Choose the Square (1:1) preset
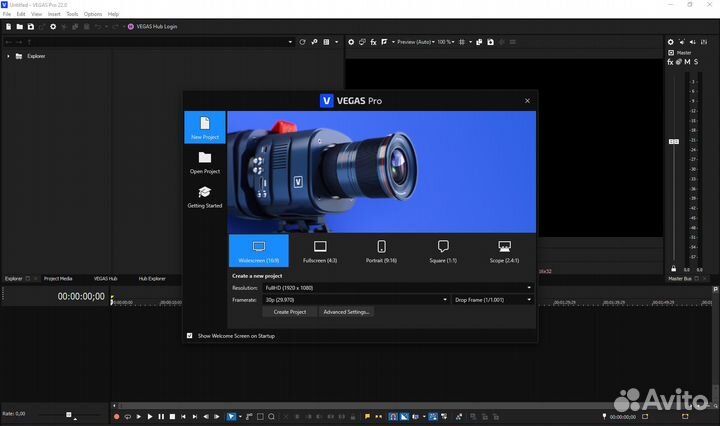 pyautogui.click(x=443, y=251)
